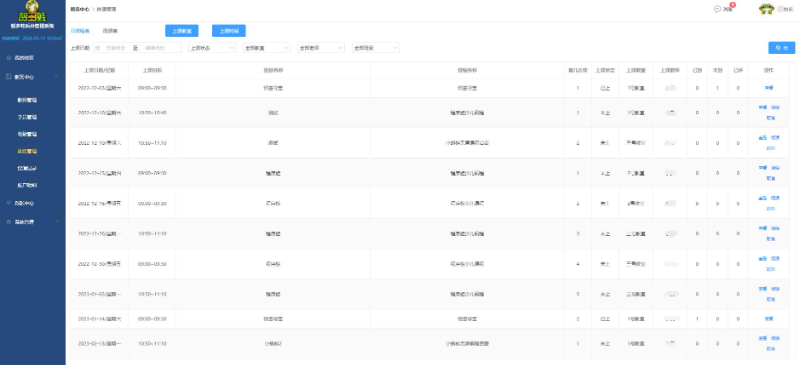Screen dimensions: 800x365
Task: Click the 2023-02-13 date cell
Action: (x=99, y=344)
